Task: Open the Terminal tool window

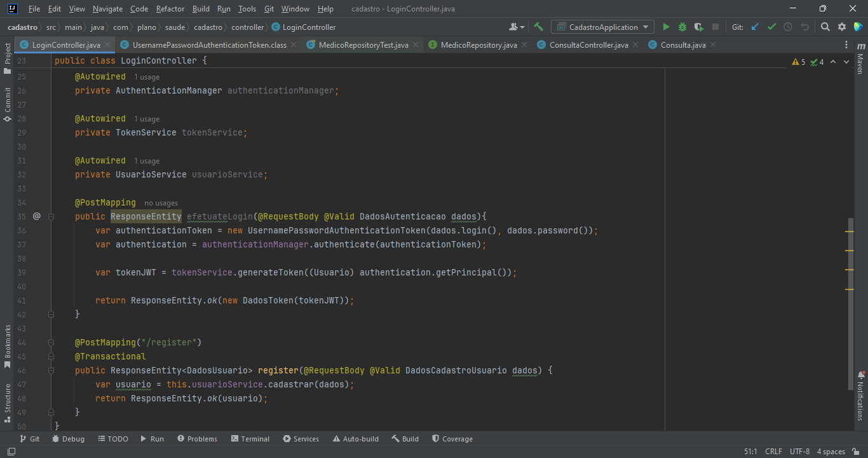Action: pyautogui.click(x=250, y=439)
